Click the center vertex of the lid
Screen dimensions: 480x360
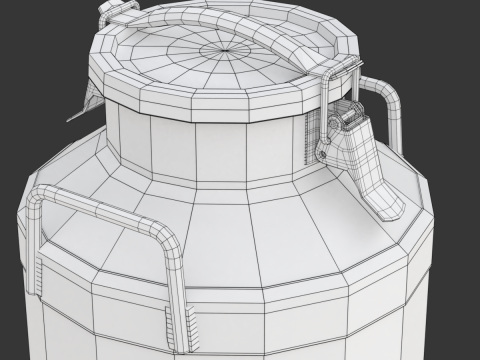(225, 51)
